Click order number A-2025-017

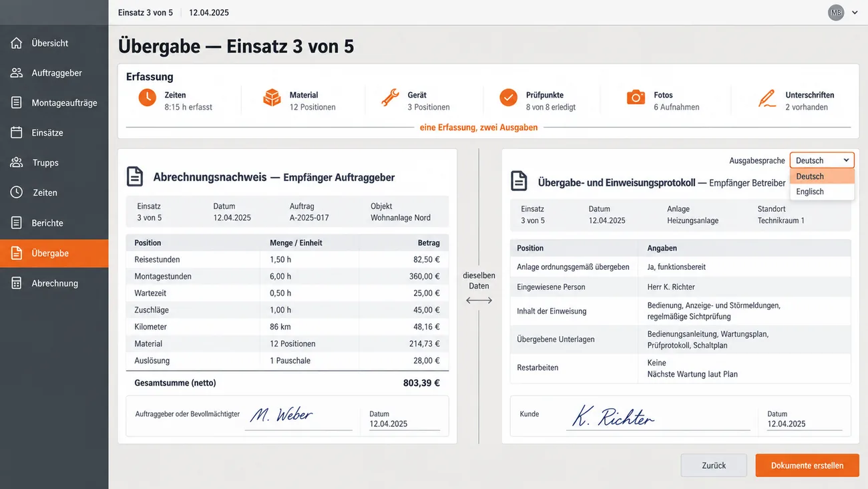pos(309,218)
